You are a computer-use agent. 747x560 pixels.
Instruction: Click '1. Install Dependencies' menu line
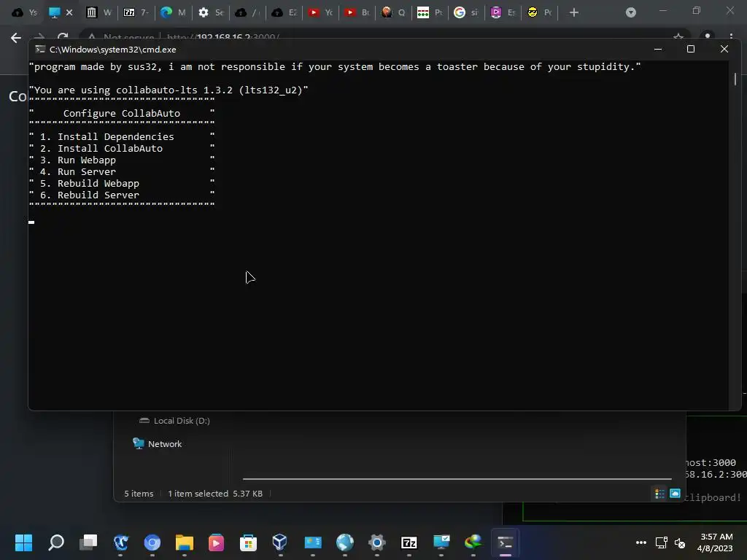(107, 136)
